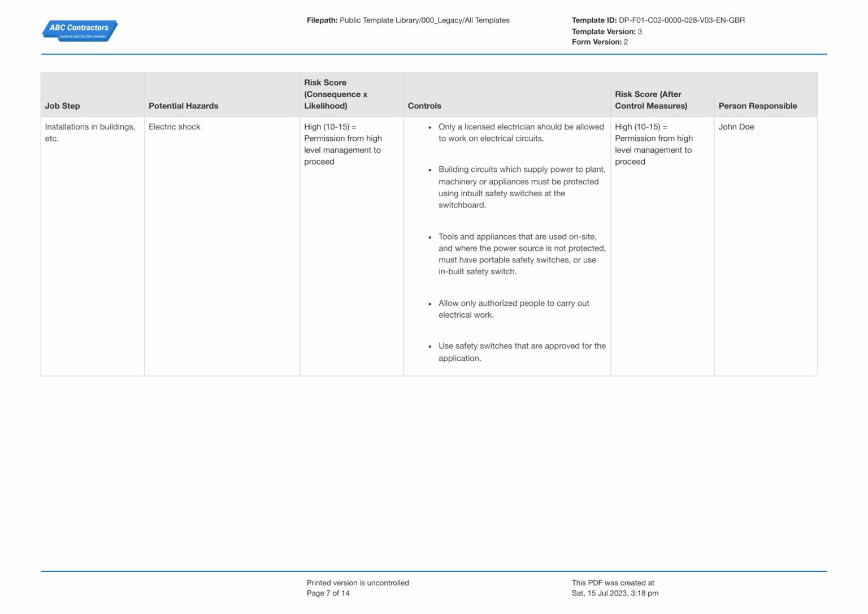Select the Page 7 of 14 footer text
Image resolution: width=868 pixels, height=614 pixels.
pyautogui.click(x=328, y=593)
